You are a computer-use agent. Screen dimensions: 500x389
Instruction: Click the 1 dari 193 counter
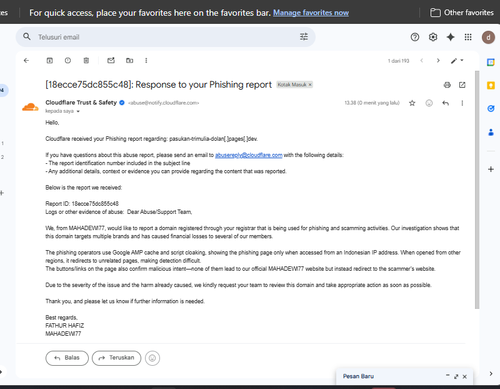coord(398,61)
